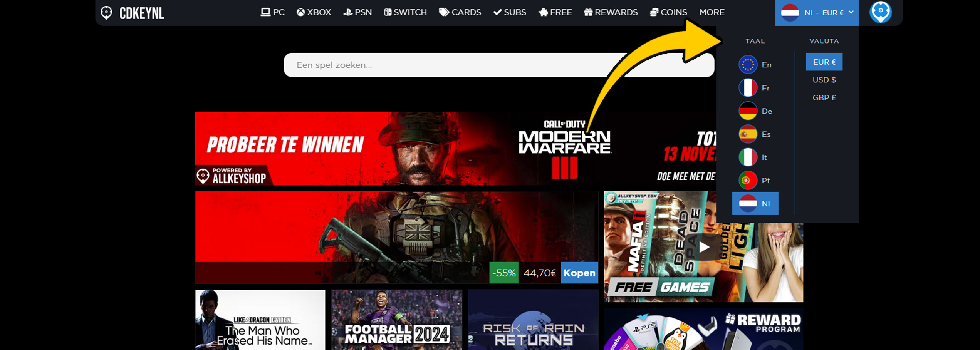Go to the REWARDS menu item
This screenshot has width=980, height=350.
click(611, 12)
